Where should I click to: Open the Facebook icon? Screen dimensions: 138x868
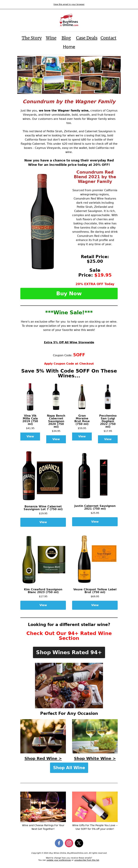point(59,843)
